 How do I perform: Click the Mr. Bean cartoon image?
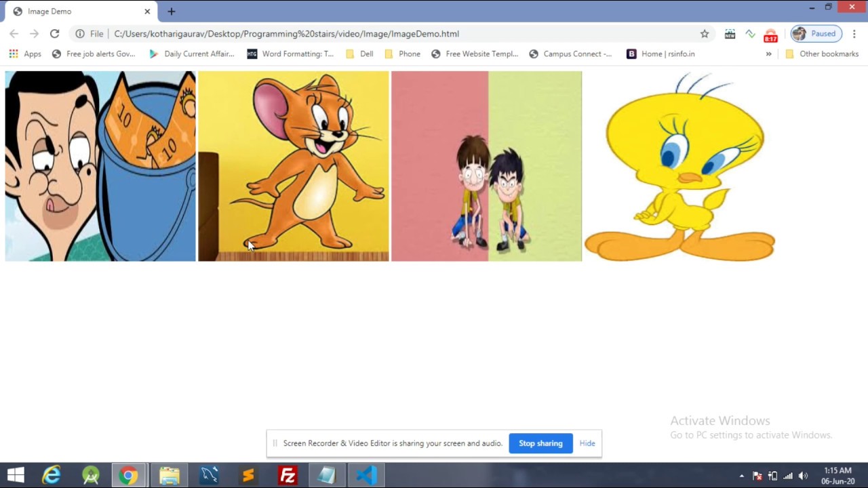[100, 166]
